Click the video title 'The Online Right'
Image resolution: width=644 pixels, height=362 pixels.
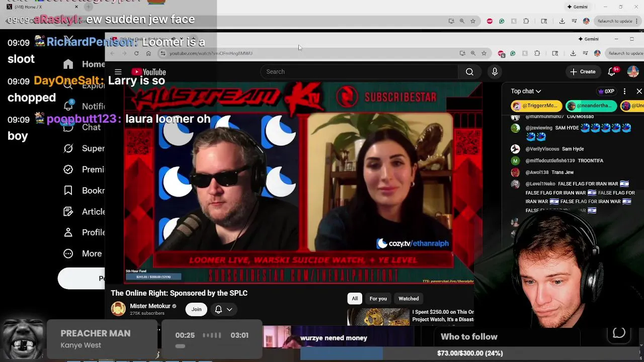pos(179,293)
